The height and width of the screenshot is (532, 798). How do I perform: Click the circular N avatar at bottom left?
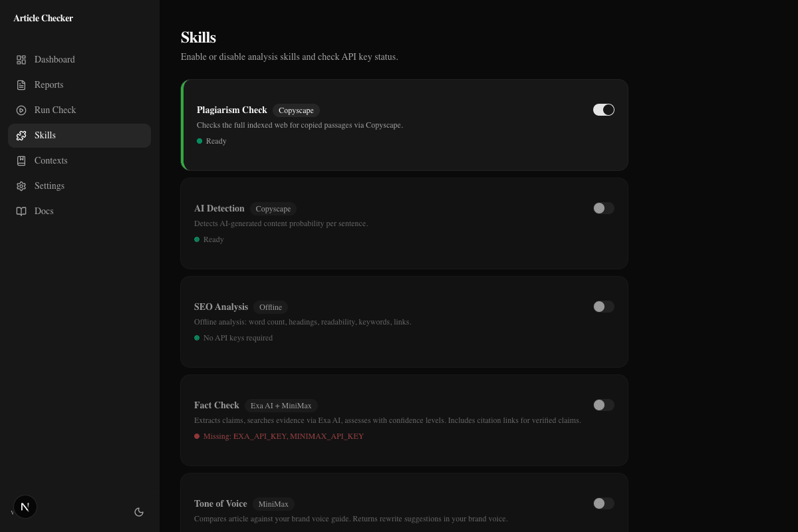[25, 507]
